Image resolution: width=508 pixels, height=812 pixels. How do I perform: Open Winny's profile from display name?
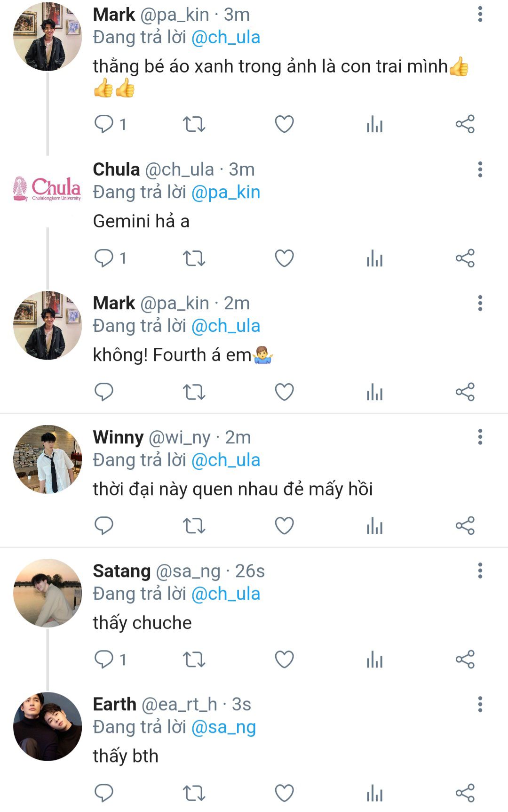coord(118,437)
